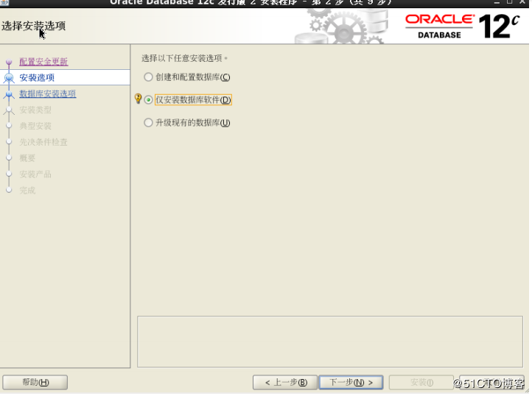Click the 数据库安装选项 step node icon

pos(9,94)
